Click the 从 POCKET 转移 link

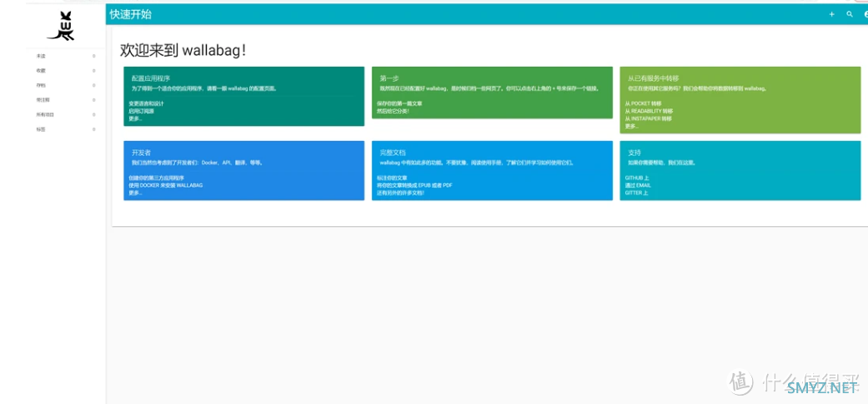click(643, 104)
